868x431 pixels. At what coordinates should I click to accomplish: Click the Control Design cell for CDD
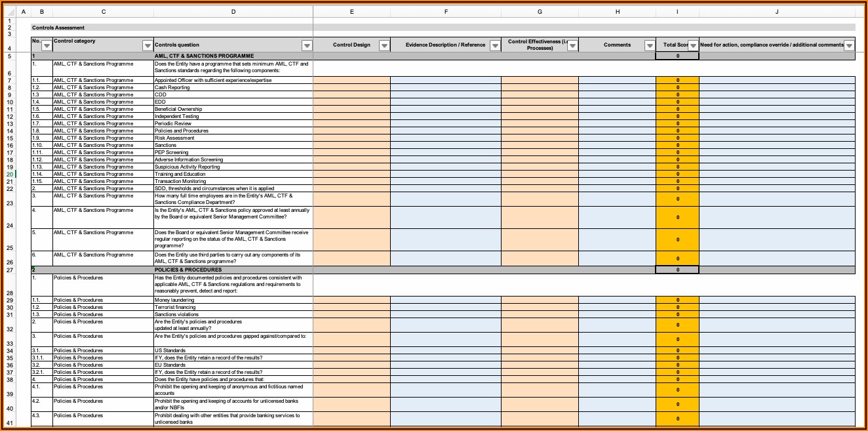tap(351, 94)
